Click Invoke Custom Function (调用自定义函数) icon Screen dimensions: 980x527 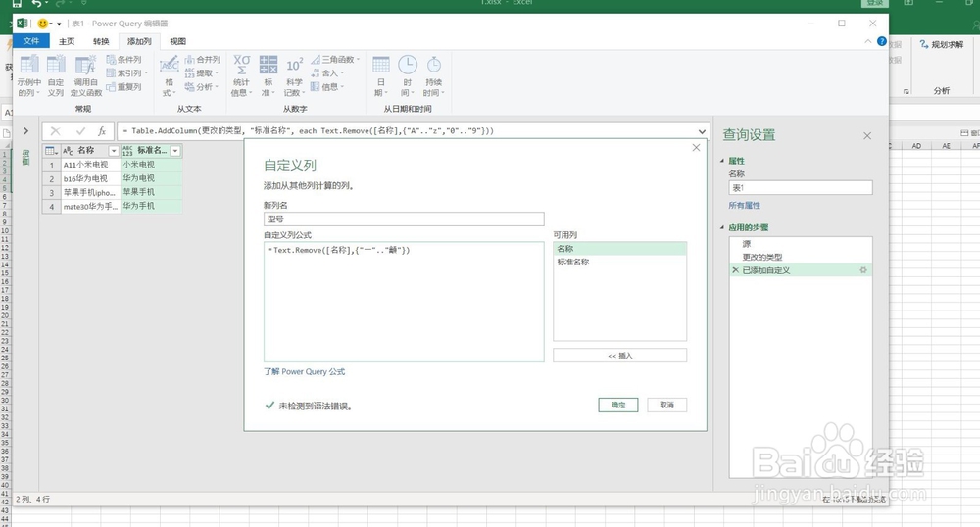[x=85, y=75]
